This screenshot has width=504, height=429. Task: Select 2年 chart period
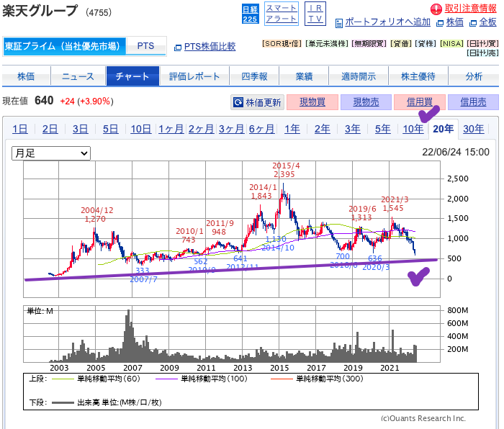[323, 129]
